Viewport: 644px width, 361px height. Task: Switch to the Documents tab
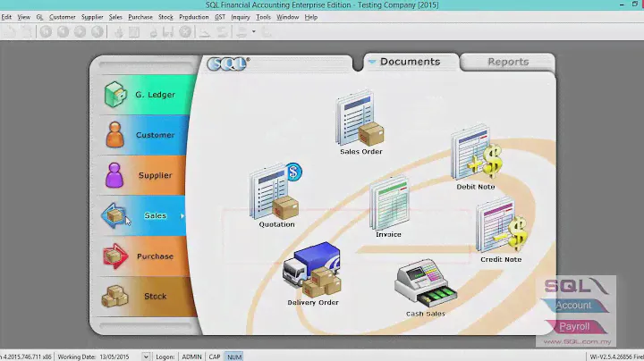410,63
